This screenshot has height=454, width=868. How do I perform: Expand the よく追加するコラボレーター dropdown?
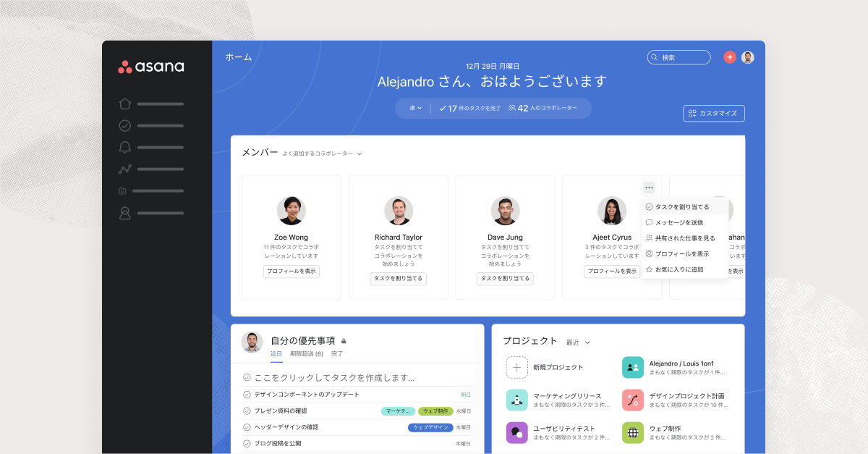322,154
